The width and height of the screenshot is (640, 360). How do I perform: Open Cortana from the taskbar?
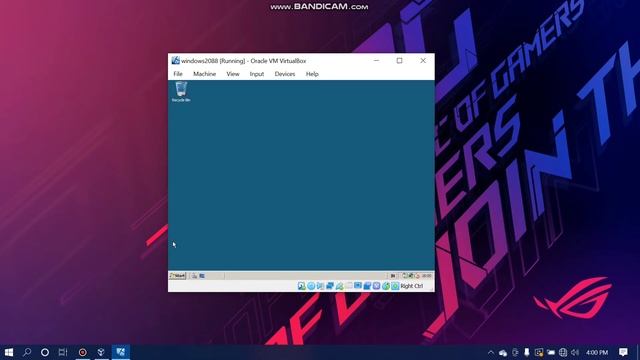45,352
